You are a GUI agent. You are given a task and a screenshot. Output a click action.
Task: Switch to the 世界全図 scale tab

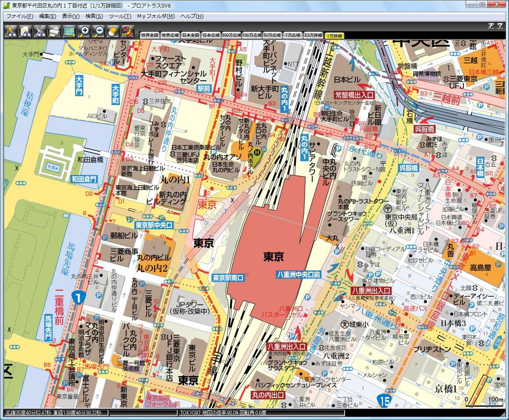(150, 35)
